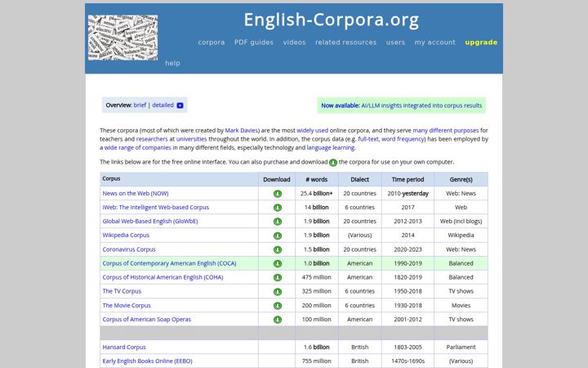This screenshot has height=368, width=588.
Task: Open my account in the header
Action: pyautogui.click(x=435, y=43)
